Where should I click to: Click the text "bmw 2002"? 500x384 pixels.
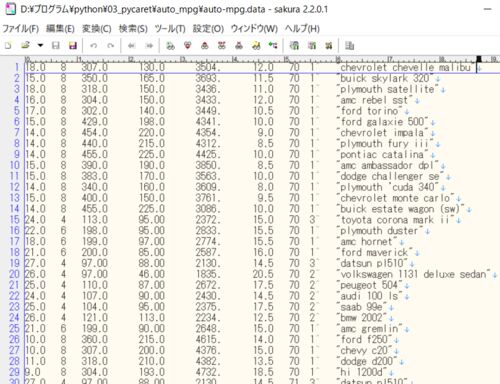click(x=361, y=318)
